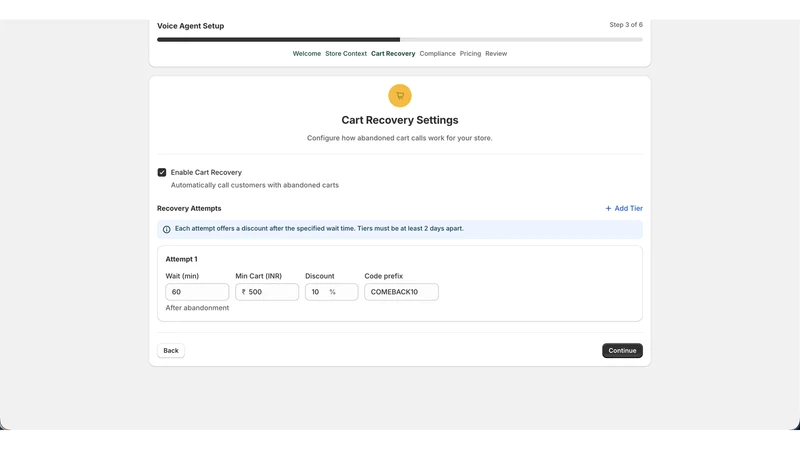Select the Cart Recovery step
The image size is (800, 450).
click(393, 54)
